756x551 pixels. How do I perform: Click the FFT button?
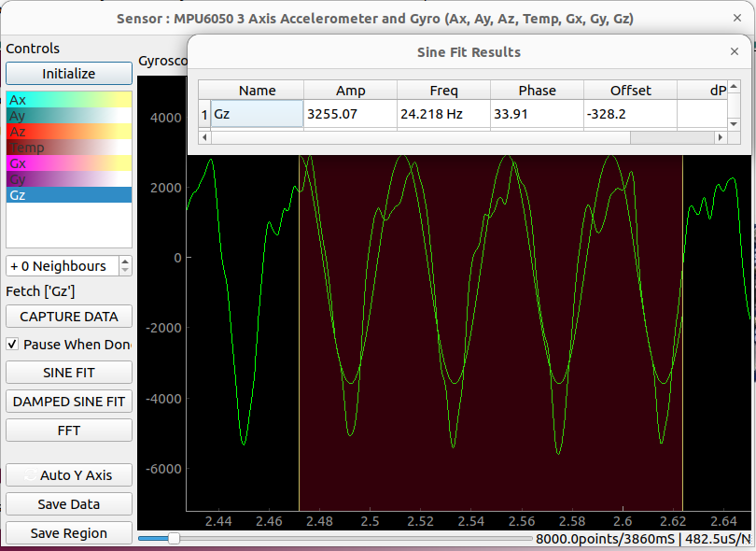[x=69, y=431]
